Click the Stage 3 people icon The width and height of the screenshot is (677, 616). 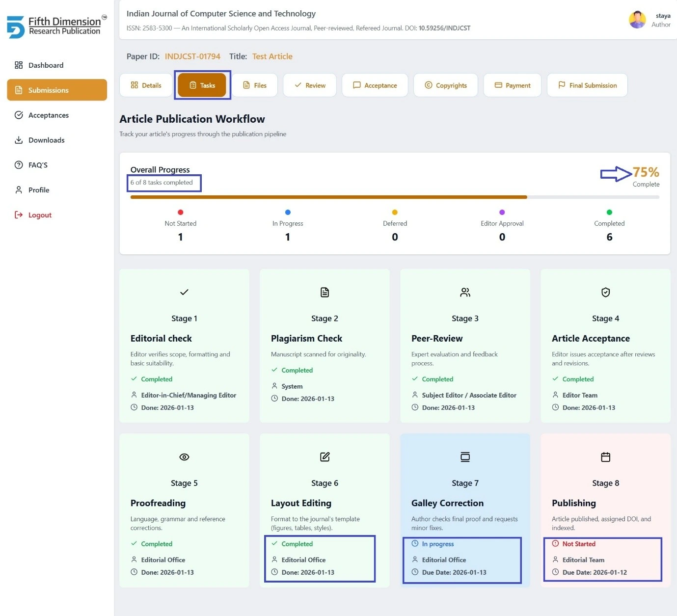[465, 293]
